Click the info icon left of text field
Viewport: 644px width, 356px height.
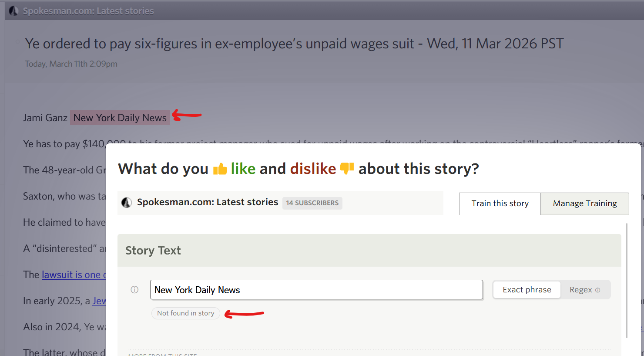[134, 290]
